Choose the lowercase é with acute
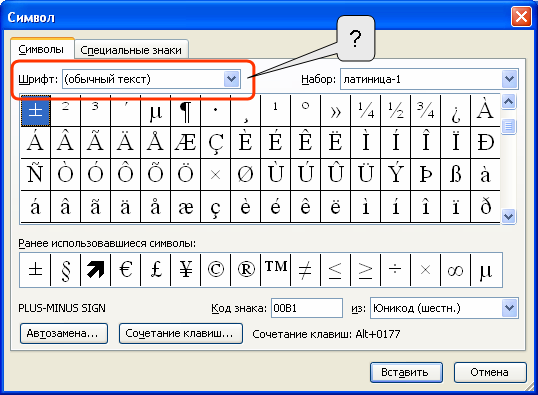Viewport: 538px width, 395px height. tap(276, 207)
